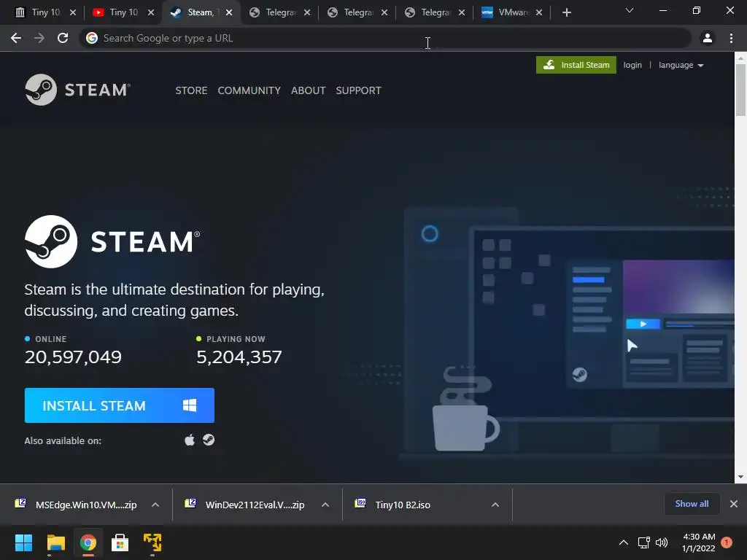Close the Steam tab
This screenshot has height=560, width=747.
229,12
